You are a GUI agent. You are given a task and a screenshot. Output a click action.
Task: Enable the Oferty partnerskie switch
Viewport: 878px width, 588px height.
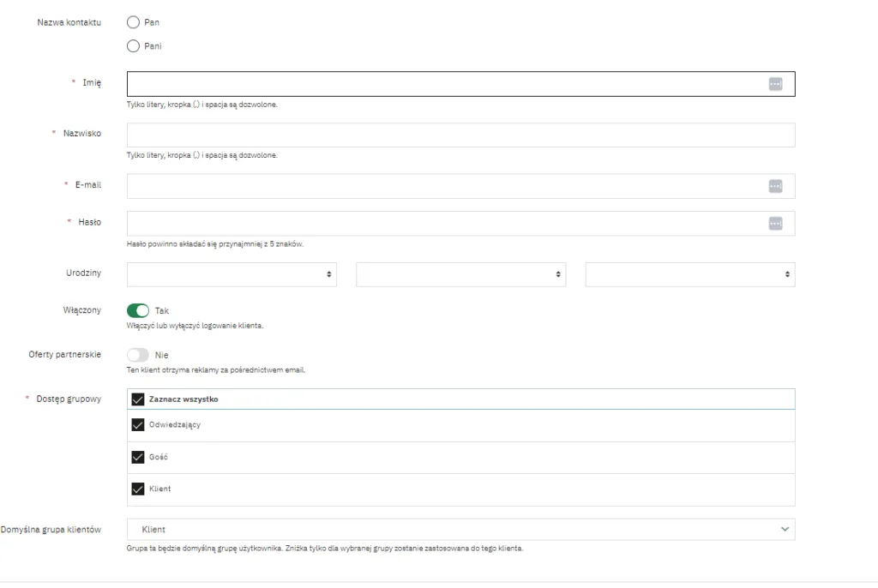point(138,354)
